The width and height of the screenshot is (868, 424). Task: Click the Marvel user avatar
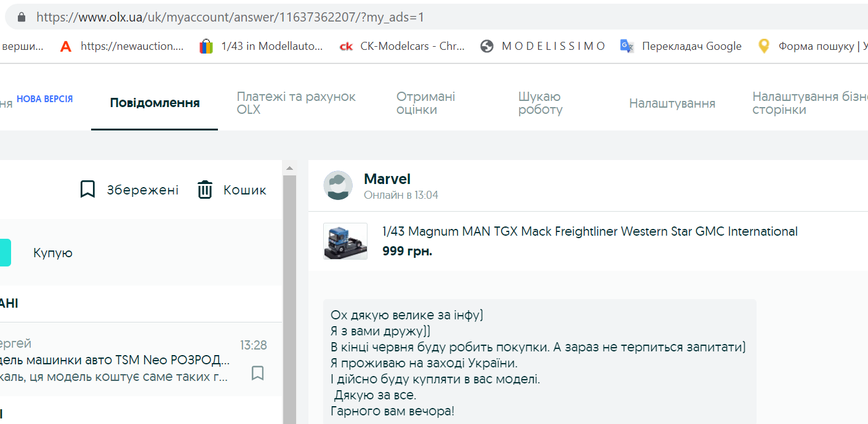coord(338,186)
